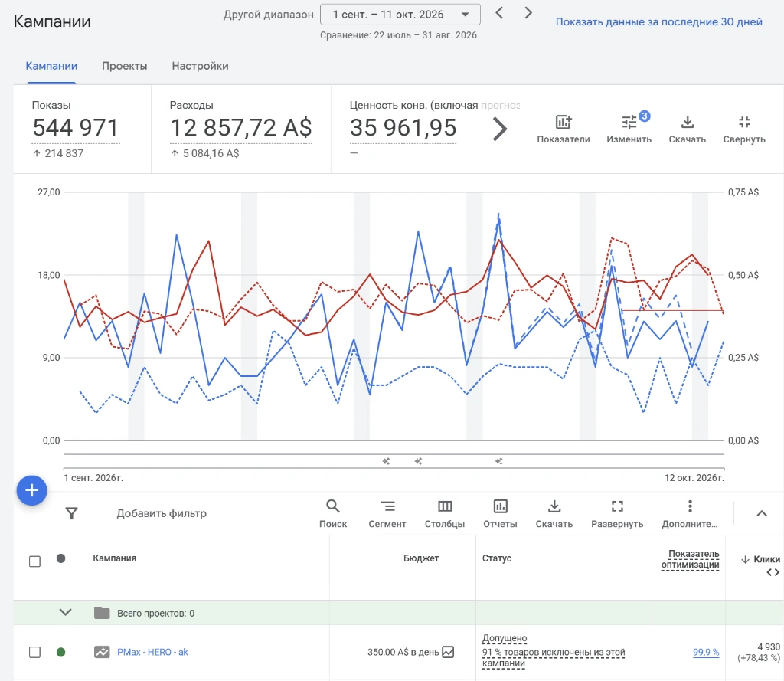Click the blue plus new campaign button
This screenshot has height=681, width=784.
click(32, 490)
